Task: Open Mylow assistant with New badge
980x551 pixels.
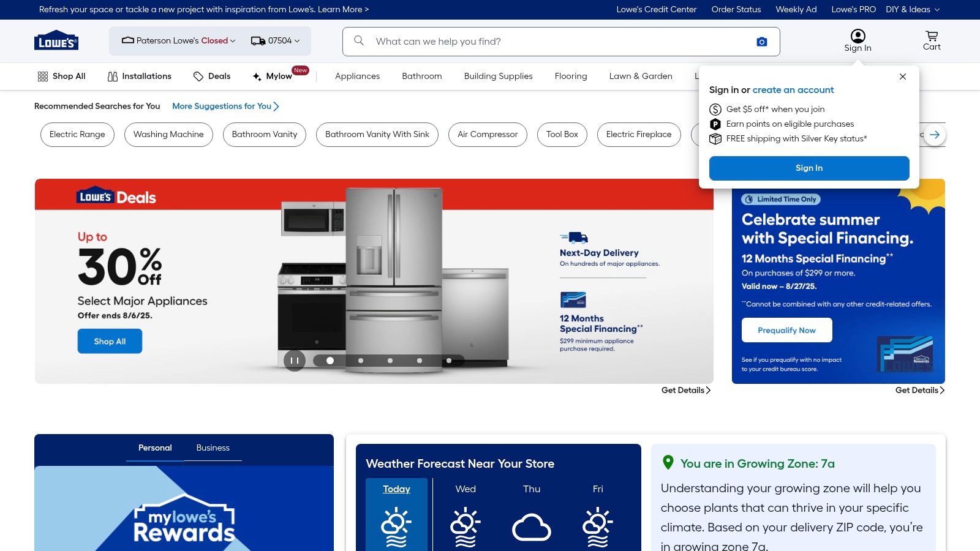Action: 280,75
